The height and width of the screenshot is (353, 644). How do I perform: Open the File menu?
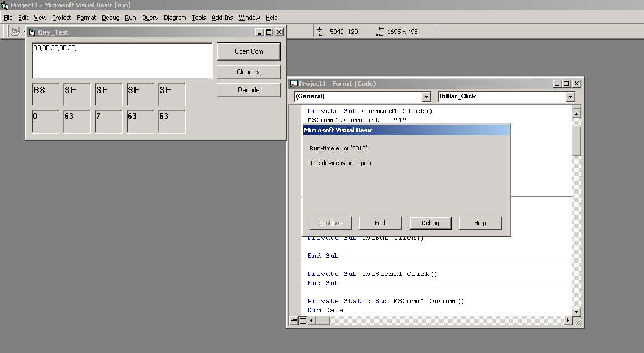[8, 18]
